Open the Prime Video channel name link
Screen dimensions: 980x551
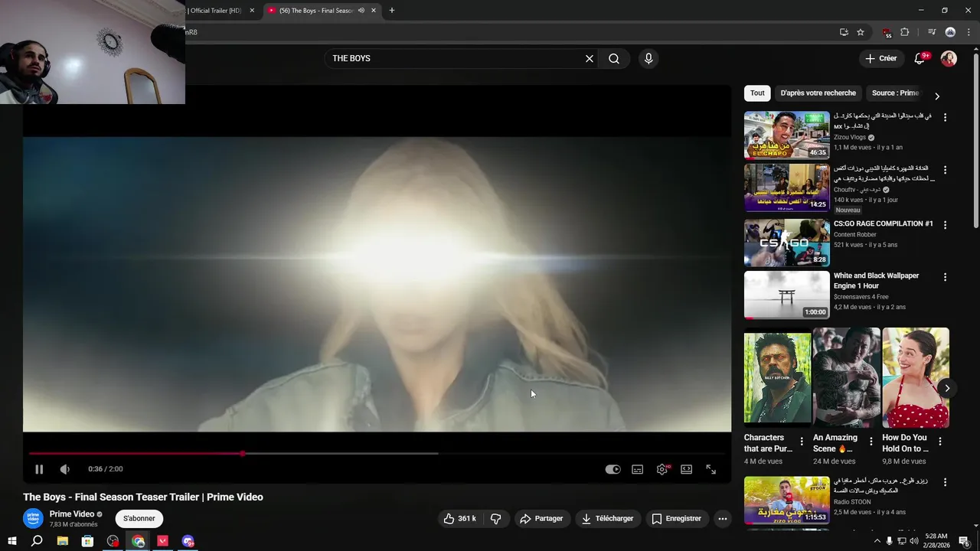[x=72, y=514]
